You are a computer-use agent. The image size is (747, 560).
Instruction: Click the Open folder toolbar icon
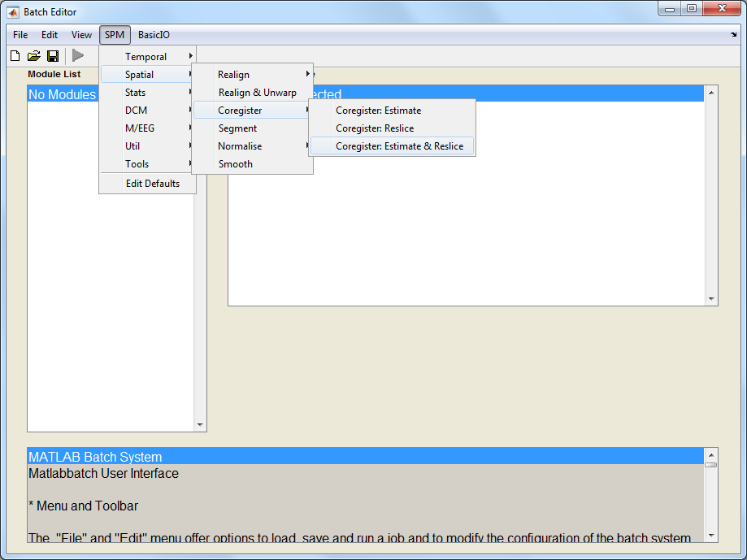[x=33, y=56]
